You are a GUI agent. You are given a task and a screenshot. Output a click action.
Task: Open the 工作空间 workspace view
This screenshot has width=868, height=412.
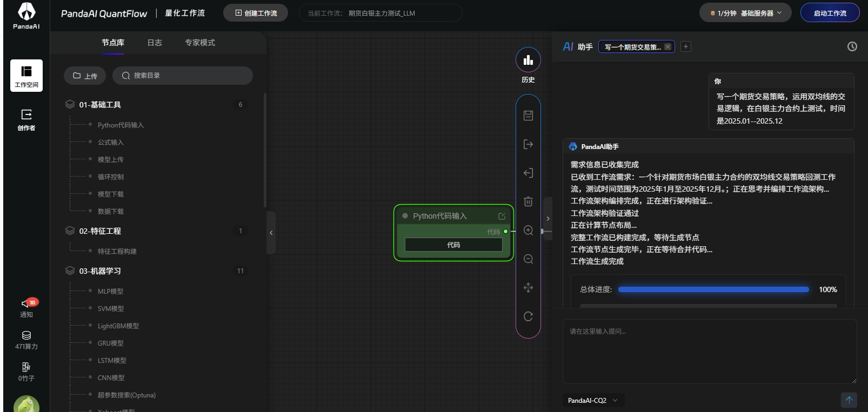tap(26, 76)
